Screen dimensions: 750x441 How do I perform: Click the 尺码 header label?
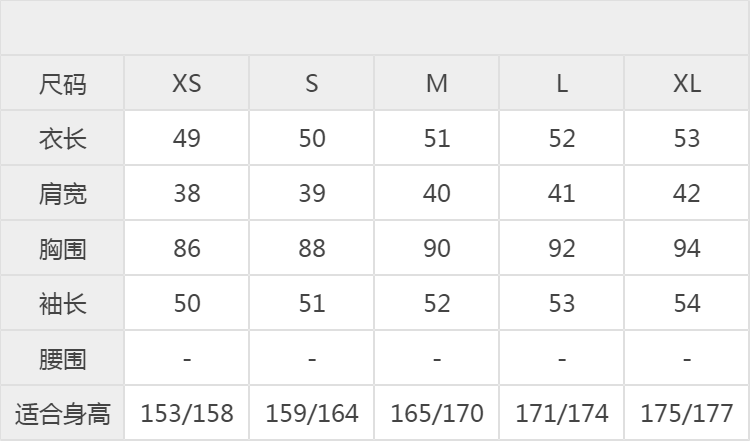point(62,84)
